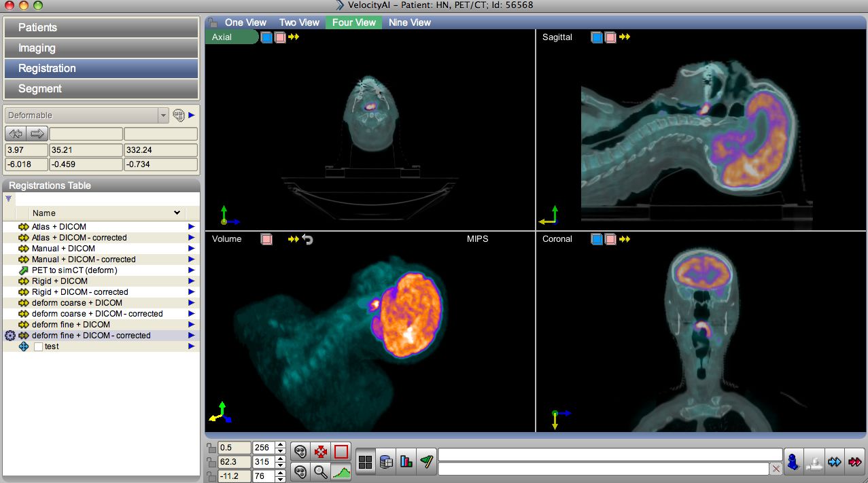
Task: Click the undo arrow in Volume view
Action: 308,239
